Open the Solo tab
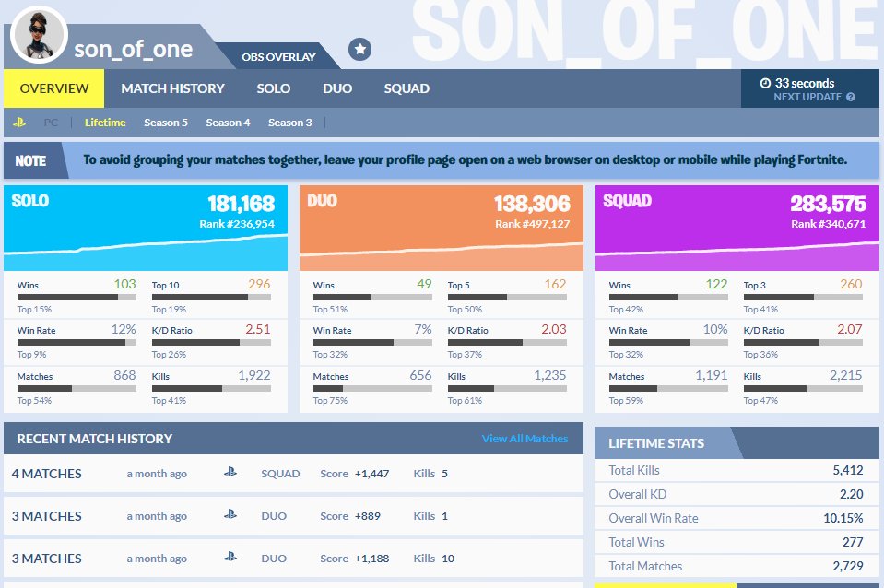The height and width of the screenshot is (588, 884). [274, 88]
